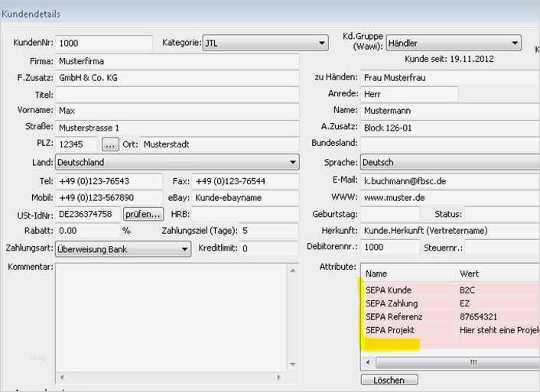Click the Löschen button below attributes
The height and width of the screenshot is (392, 540).
(x=389, y=380)
